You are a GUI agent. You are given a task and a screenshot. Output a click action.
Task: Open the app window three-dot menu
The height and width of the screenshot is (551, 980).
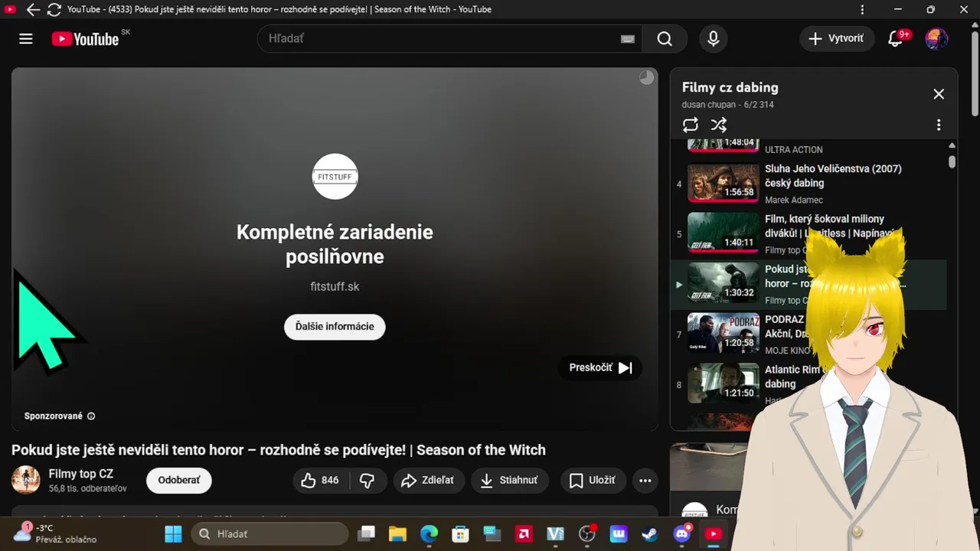(862, 10)
